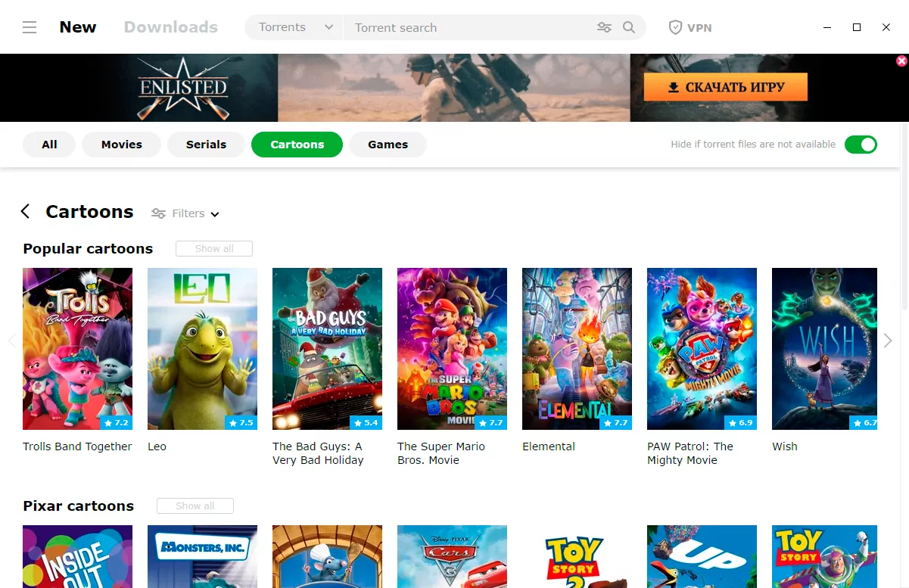Click the СКАЧАТЬ ИГРУ download button
The image size is (909, 588).
point(725,87)
